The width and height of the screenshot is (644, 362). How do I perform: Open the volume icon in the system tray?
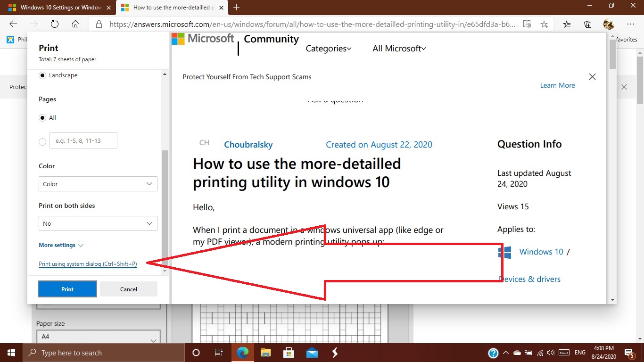click(x=552, y=353)
